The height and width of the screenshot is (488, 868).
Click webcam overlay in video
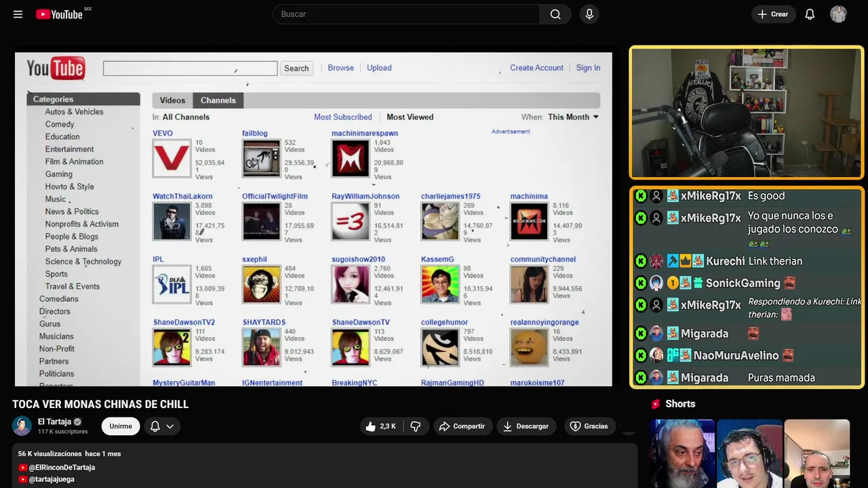[x=746, y=113]
